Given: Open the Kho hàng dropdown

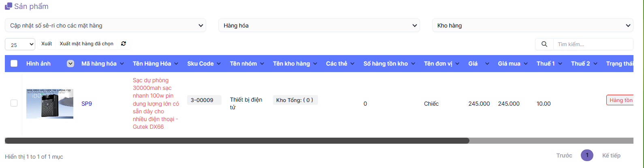Looking at the screenshot, I should click(x=532, y=26).
